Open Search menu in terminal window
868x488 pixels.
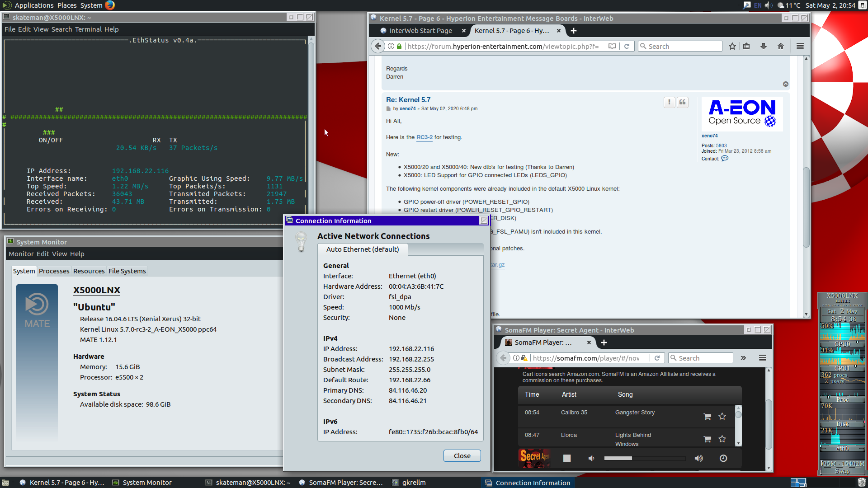61,29
